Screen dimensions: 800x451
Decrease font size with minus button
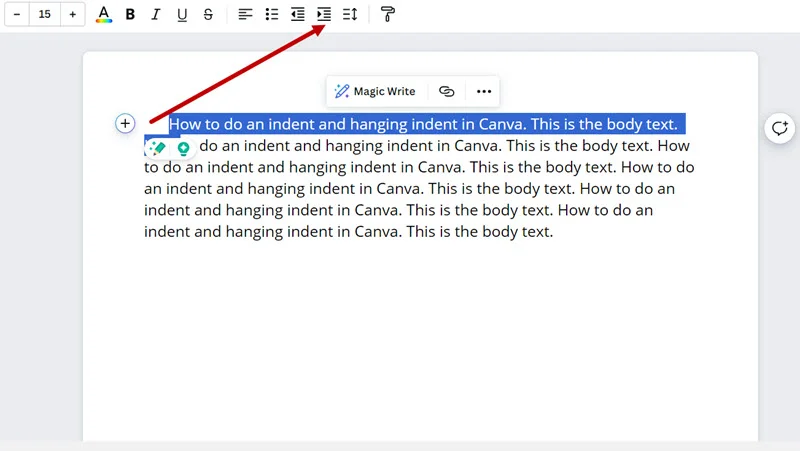coord(17,14)
